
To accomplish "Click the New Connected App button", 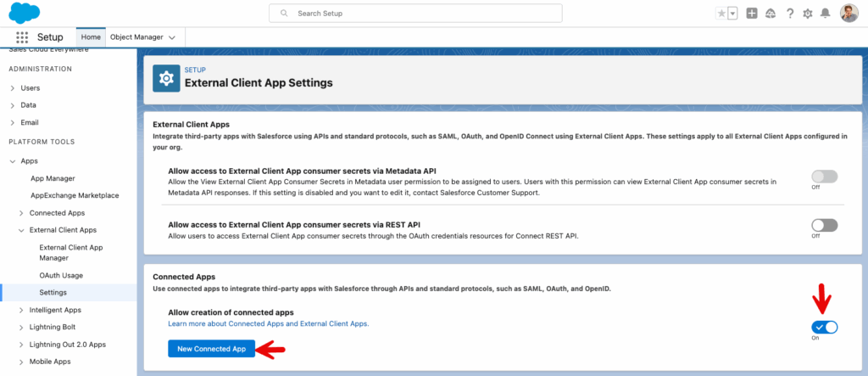I will tap(211, 349).
